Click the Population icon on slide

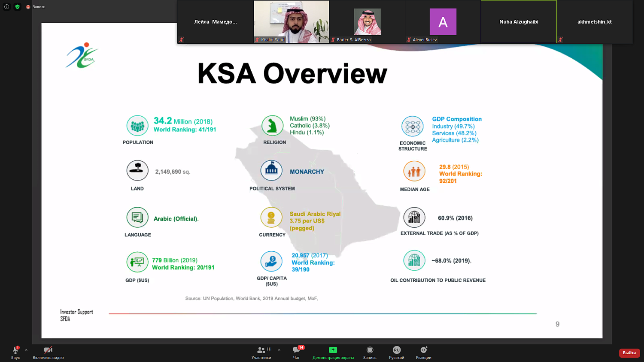tap(137, 126)
